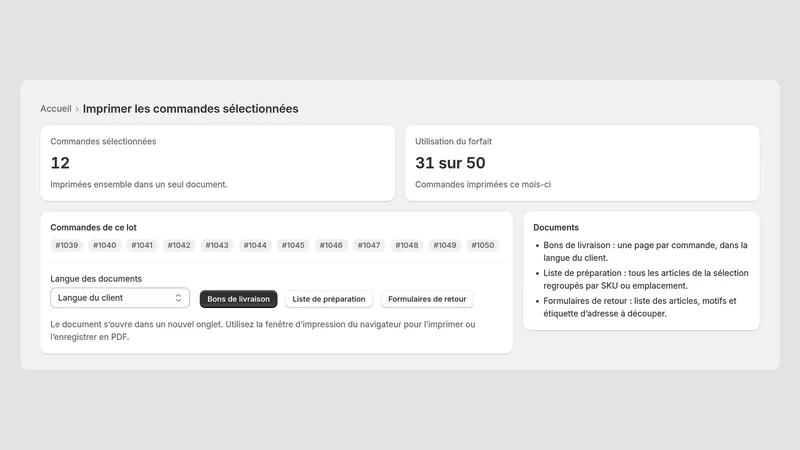Image resolution: width=800 pixels, height=450 pixels.
Task: Click the Utilisation du forfait card label
Action: tap(453, 141)
